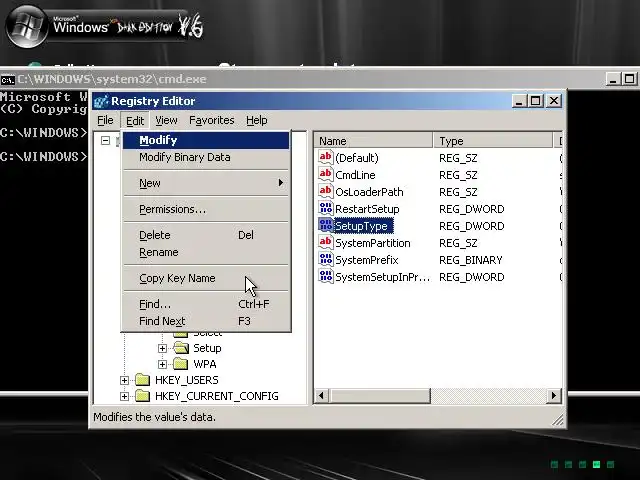Click the values pane horizontal scrollbar thumb
The width and height of the screenshot is (640, 480).
coord(379,396)
